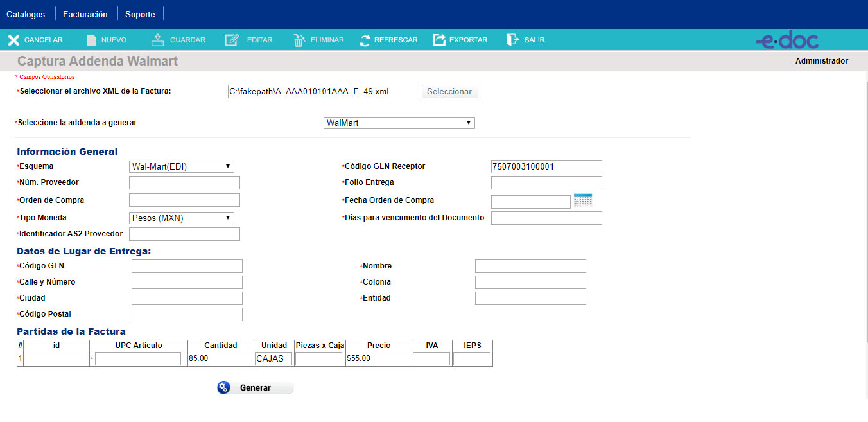Focus the Folio Entrega field
Screen dimensions: 868x422
[546, 182]
